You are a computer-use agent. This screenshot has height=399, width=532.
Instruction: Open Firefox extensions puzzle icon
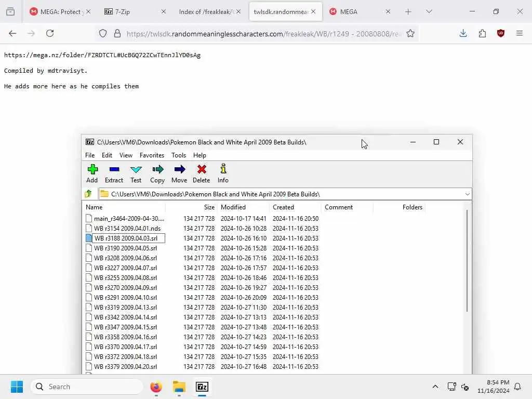[482, 33]
